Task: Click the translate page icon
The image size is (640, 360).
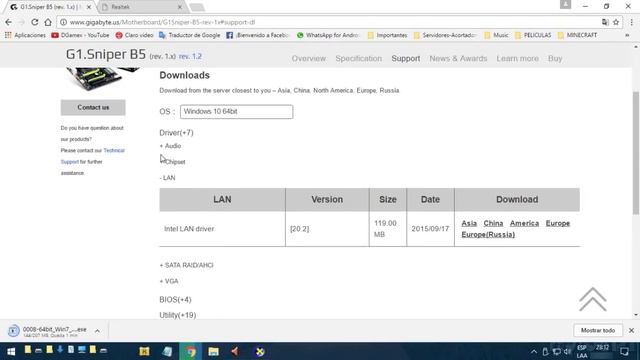Action: (605, 22)
